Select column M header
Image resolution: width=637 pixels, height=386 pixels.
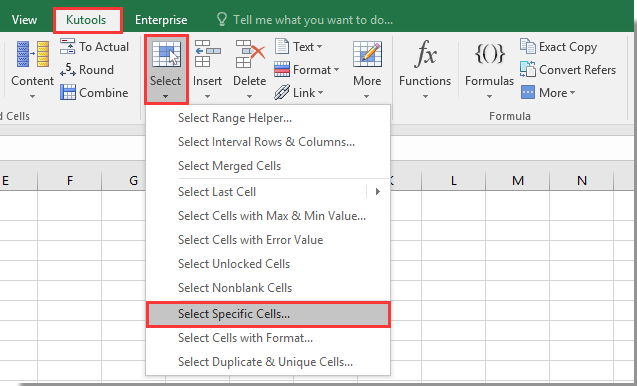tap(518, 180)
